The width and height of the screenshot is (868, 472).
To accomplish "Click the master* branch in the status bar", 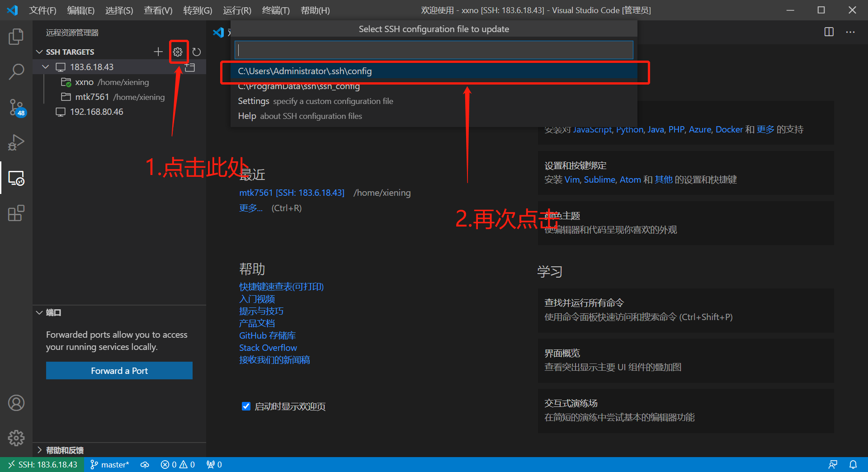I will coord(109,464).
